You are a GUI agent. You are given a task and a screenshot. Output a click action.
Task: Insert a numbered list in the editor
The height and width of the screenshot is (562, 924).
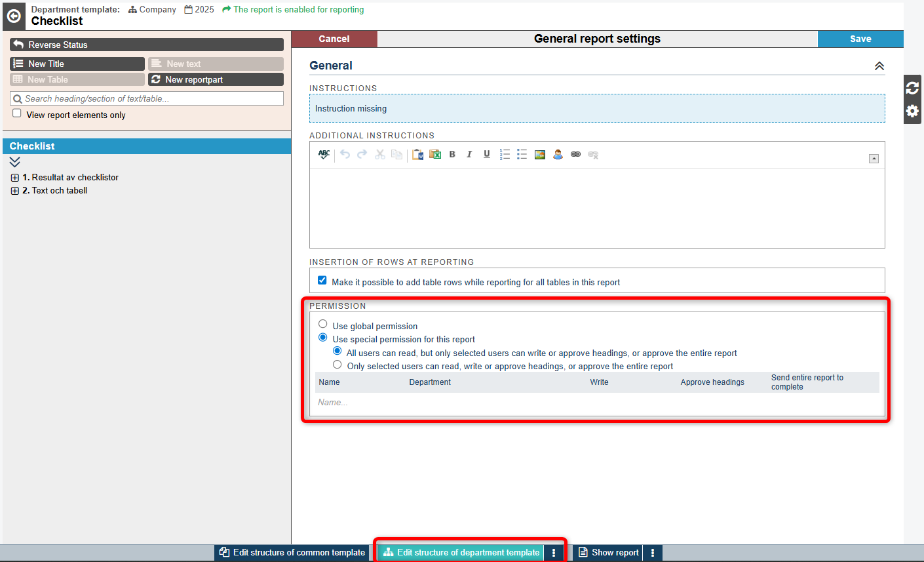click(x=505, y=155)
